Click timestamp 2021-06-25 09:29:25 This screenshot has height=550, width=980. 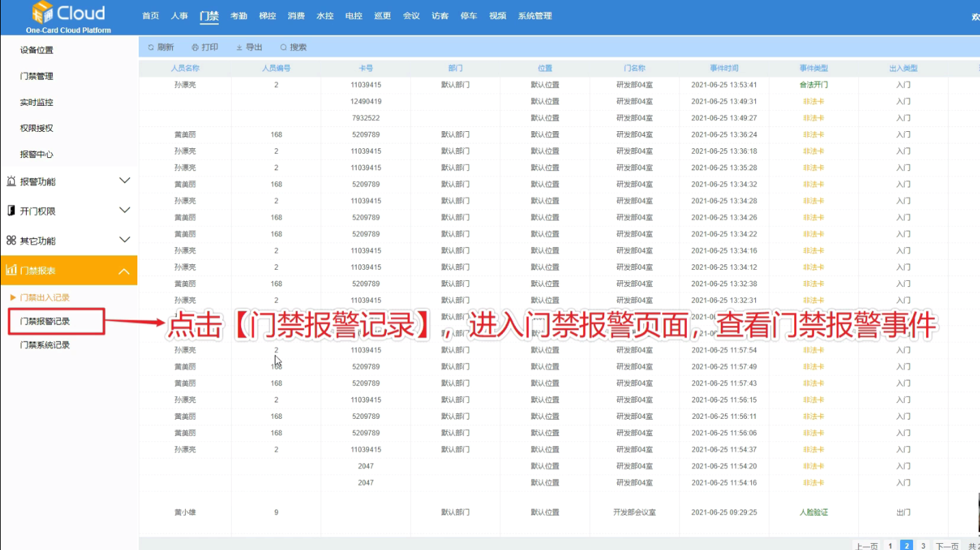pos(724,512)
